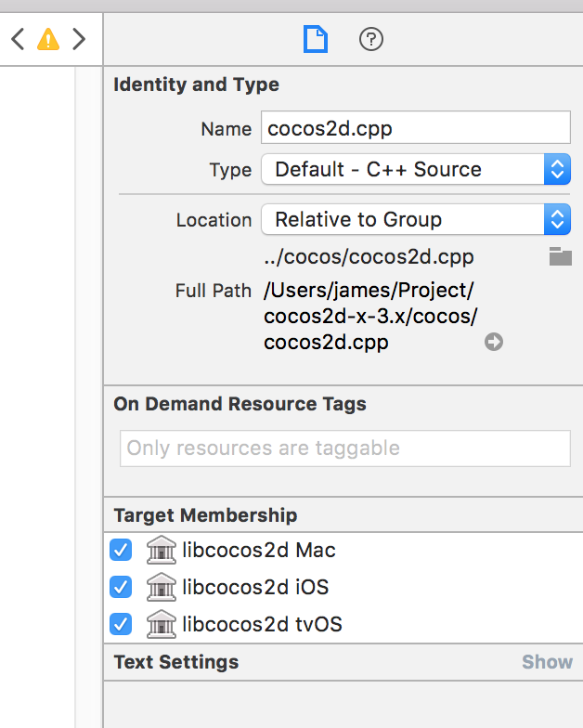Click the yellow warning issue icon
Viewport: 583px width, 728px height.
[x=47, y=39]
